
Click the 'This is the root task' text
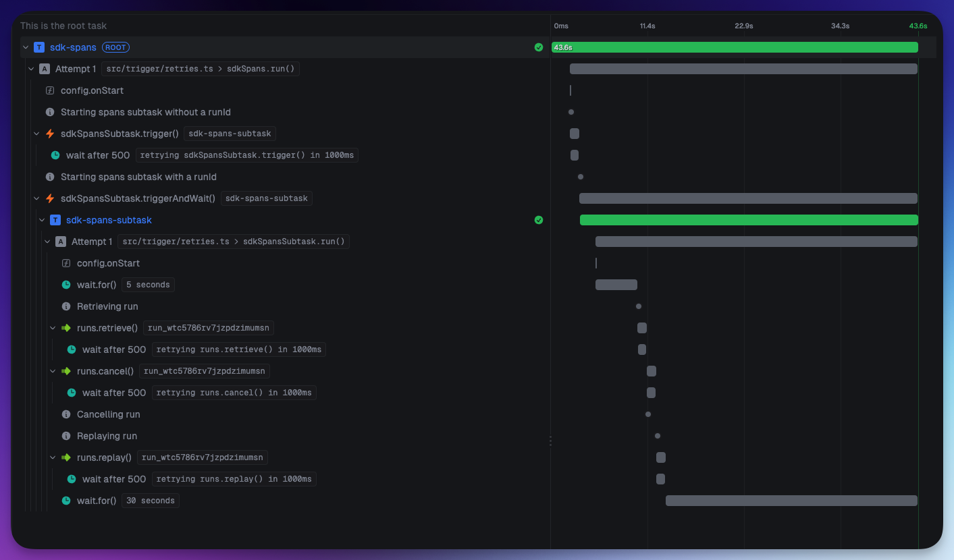63,26
